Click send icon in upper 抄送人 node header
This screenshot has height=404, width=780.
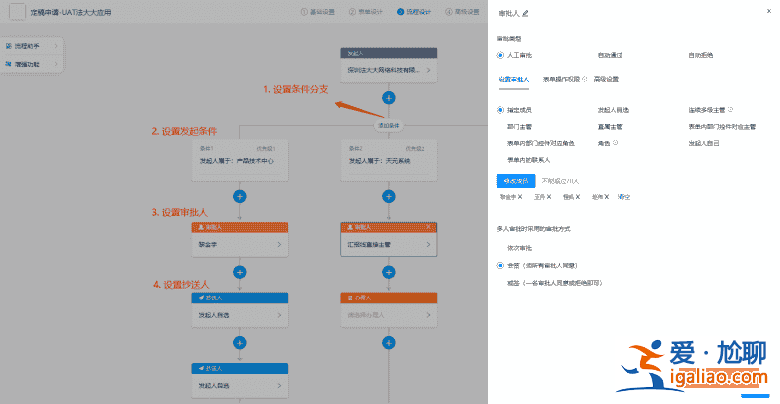(201, 298)
